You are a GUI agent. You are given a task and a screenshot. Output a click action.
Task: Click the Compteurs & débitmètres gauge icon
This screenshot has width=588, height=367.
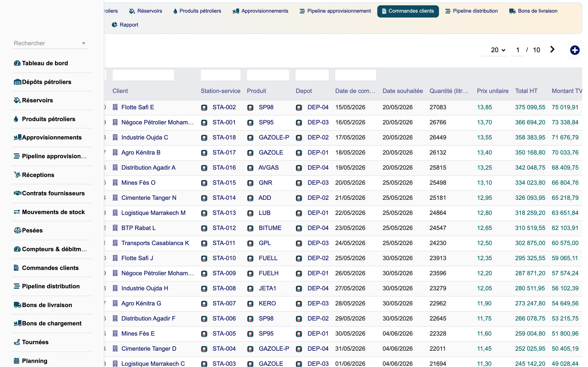[x=17, y=249]
